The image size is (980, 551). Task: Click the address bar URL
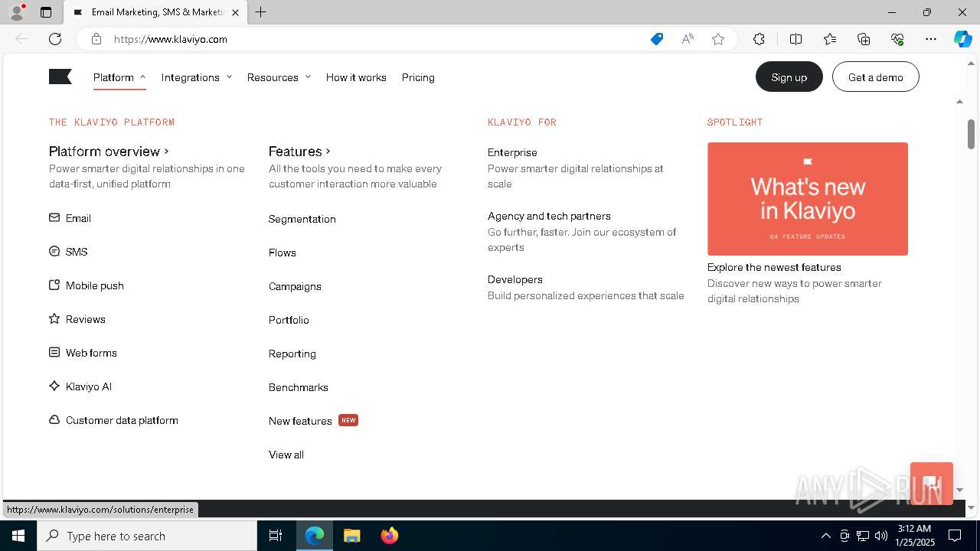pos(171,39)
